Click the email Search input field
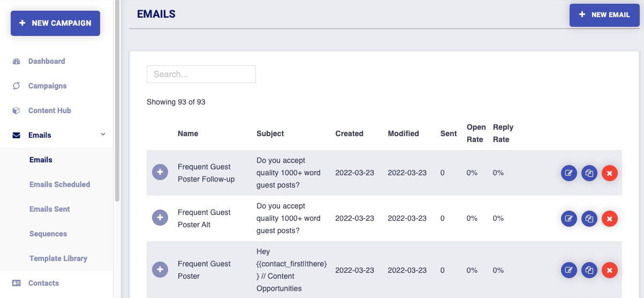644x298 pixels. (x=201, y=74)
